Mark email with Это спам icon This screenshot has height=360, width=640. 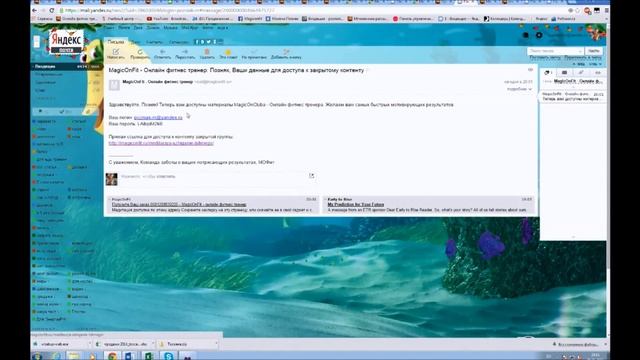(228, 52)
